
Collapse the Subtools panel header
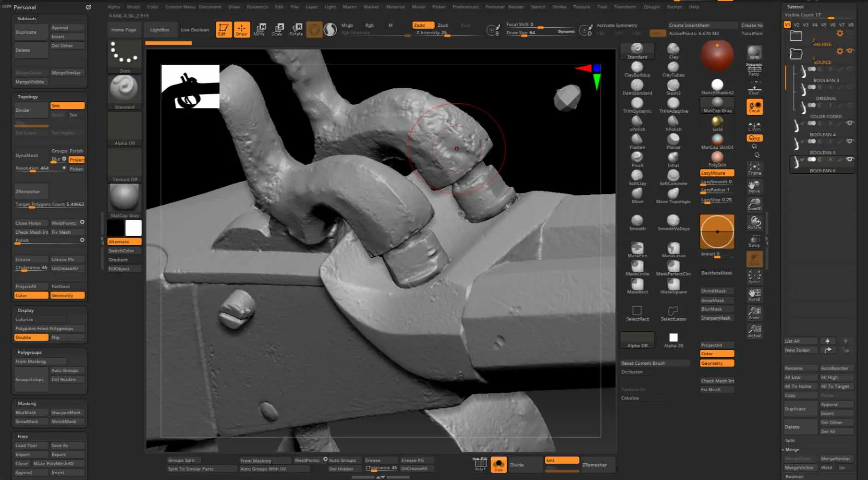(27, 18)
